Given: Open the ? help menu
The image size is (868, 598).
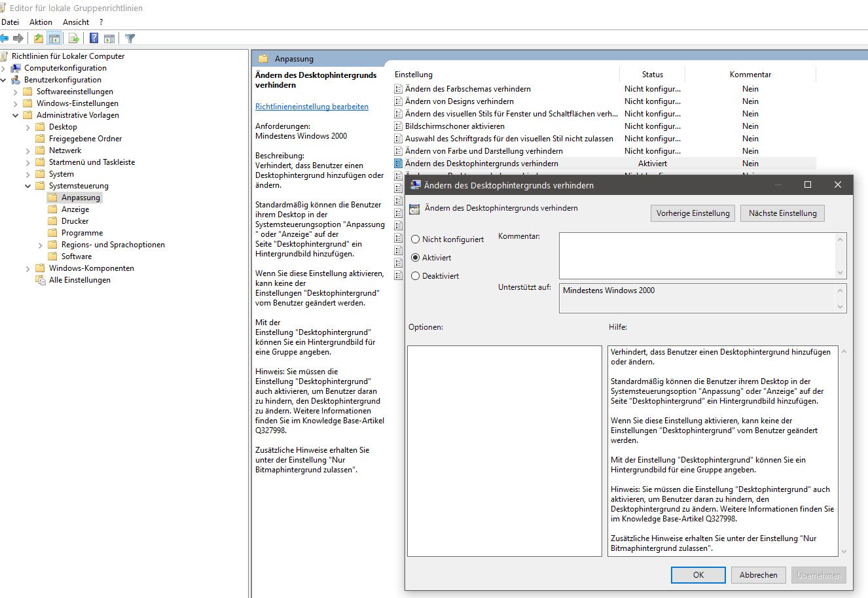Looking at the screenshot, I should 101,22.
